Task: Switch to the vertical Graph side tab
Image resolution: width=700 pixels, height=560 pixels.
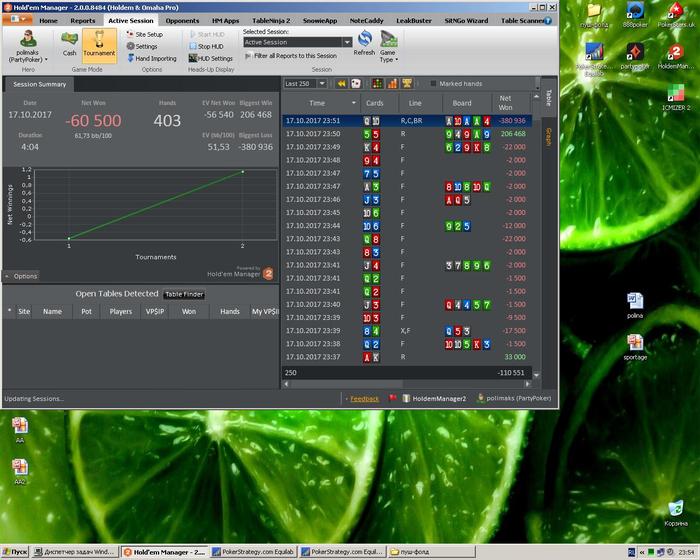Action: [x=548, y=137]
